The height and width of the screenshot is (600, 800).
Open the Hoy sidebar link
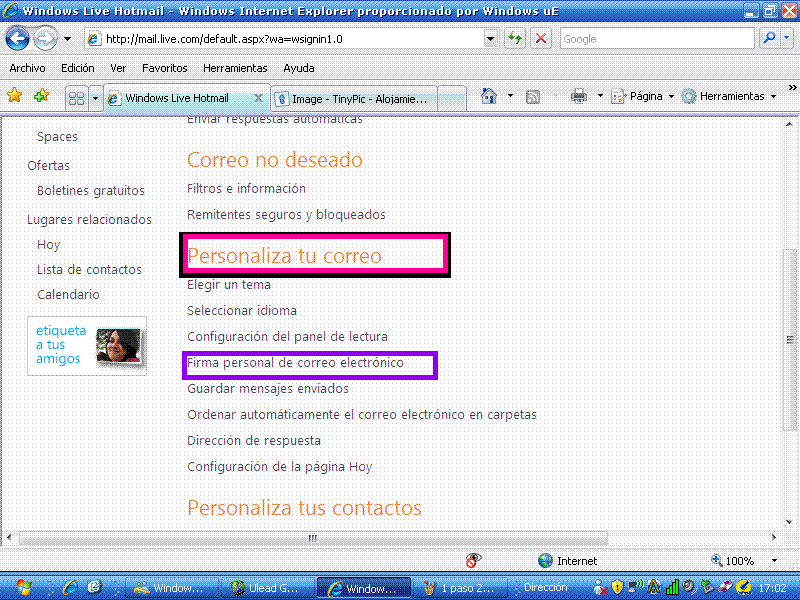48,244
